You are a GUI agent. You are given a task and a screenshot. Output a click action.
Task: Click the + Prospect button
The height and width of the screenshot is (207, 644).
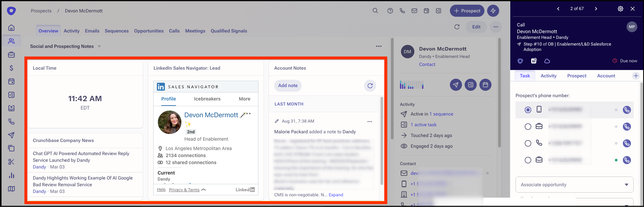click(x=467, y=11)
